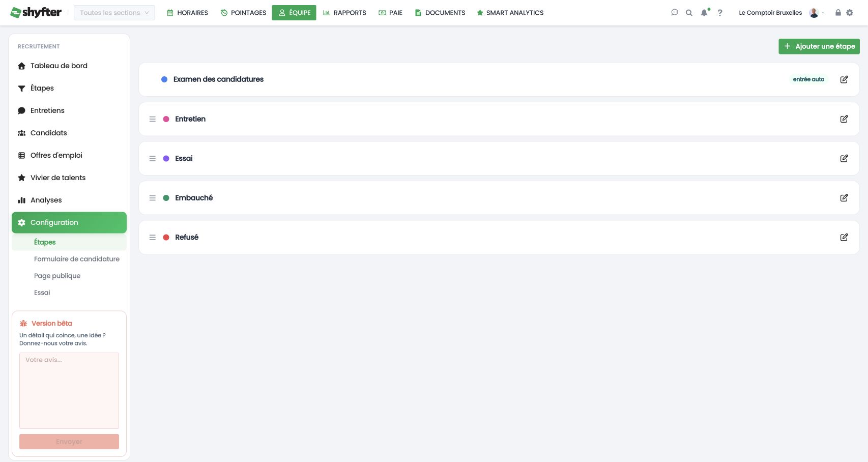The width and height of the screenshot is (868, 462).
Task: Select the ÉQUIPE tab
Action: (294, 13)
